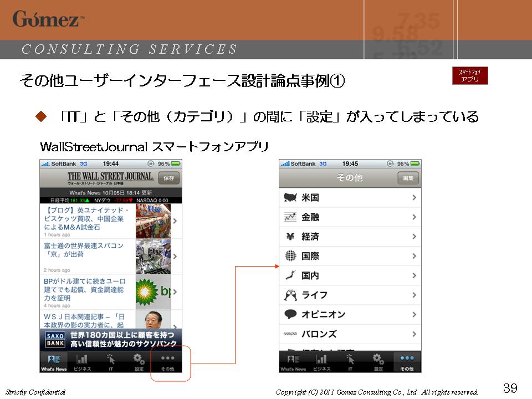Open 設定 gear tab in left phone
The image size is (532, 399).
(x=139, y=362)
